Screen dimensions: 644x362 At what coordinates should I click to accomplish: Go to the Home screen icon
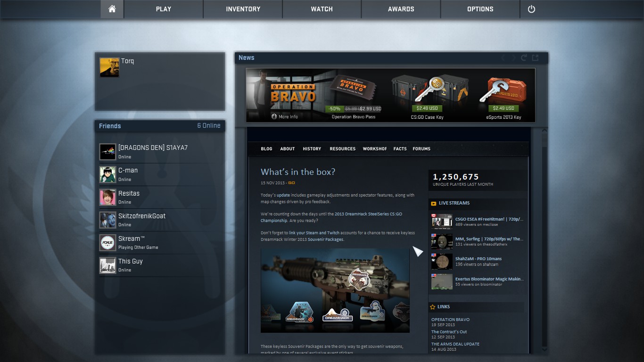click(x=112, y=9)
